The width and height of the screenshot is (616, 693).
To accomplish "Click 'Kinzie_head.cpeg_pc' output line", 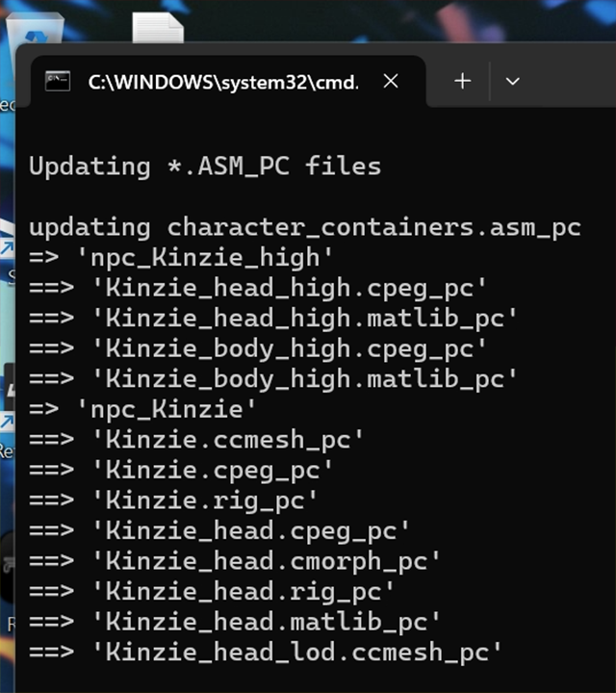I will [x=219, y=530].
